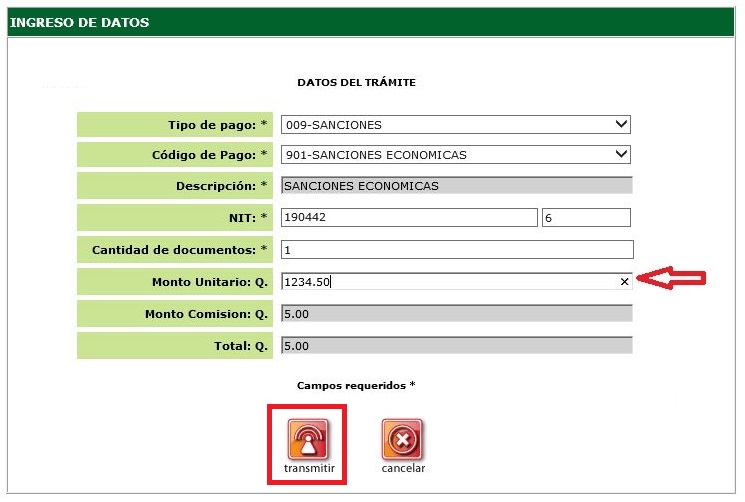The width and height of the screenshot is (745, 502).
Task: Focus the NIT number field containing 190442
Action: [408, 218]
